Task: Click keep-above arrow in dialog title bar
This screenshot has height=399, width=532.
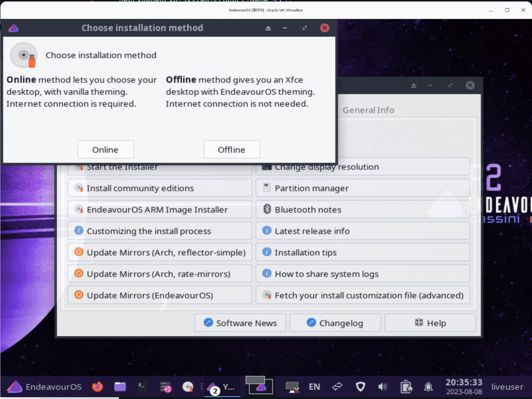Action: tap(268, 28)
